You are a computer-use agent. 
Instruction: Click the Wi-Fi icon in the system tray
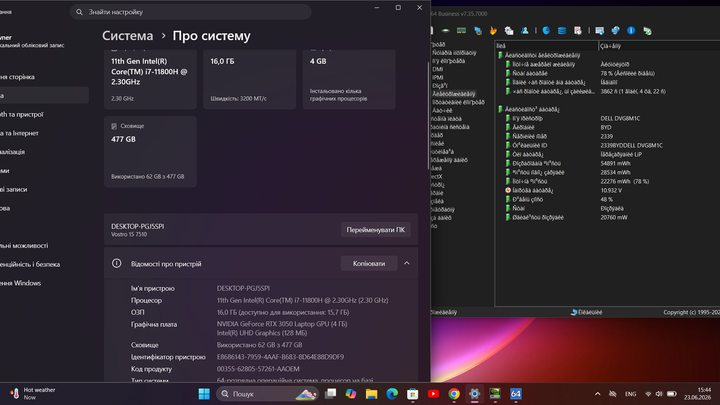pos(648,394)
